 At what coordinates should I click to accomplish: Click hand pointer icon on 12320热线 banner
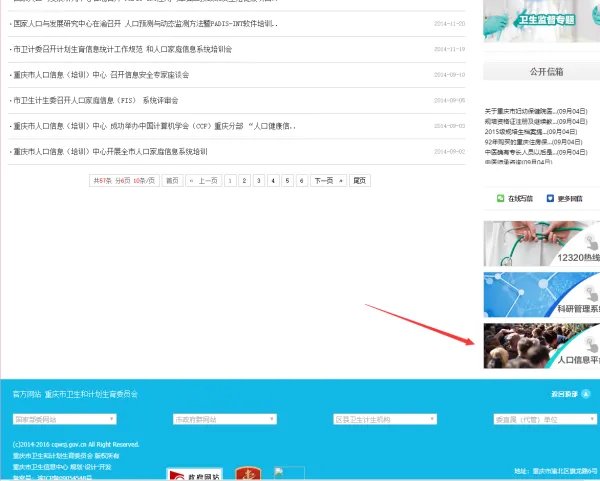coord(592,242)
